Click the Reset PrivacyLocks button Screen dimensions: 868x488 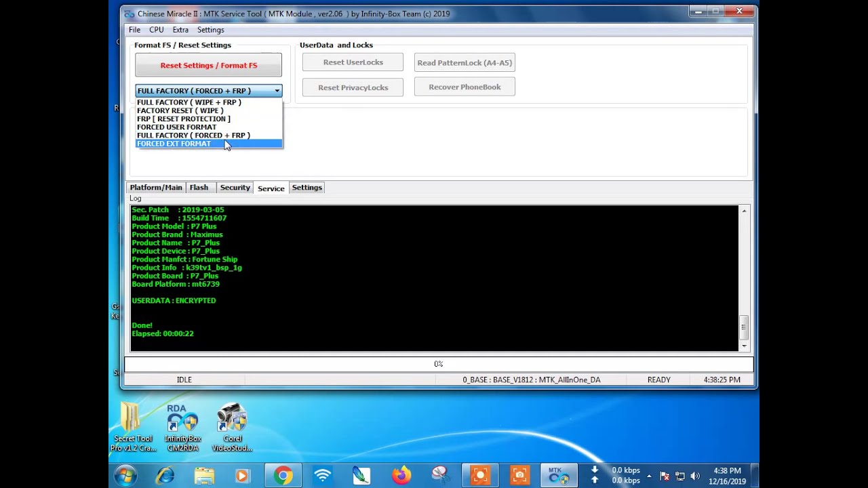click(353, 87)
